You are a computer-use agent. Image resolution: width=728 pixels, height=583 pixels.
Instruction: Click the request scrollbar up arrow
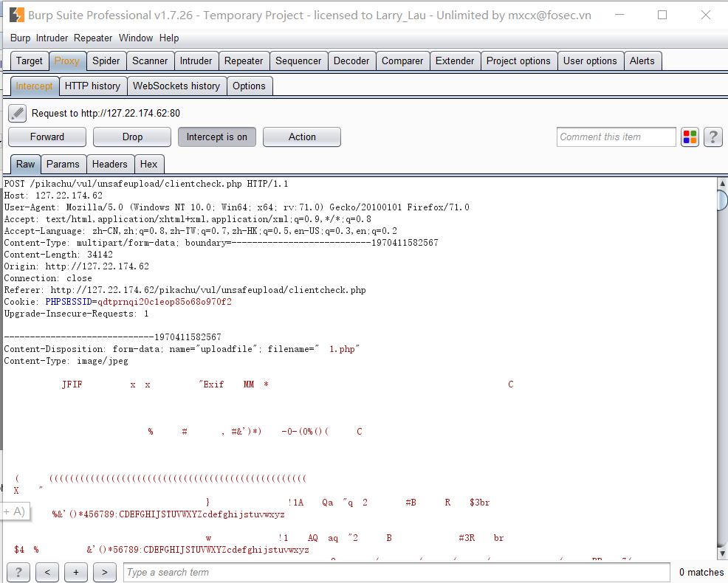click(x=722, y=184)
